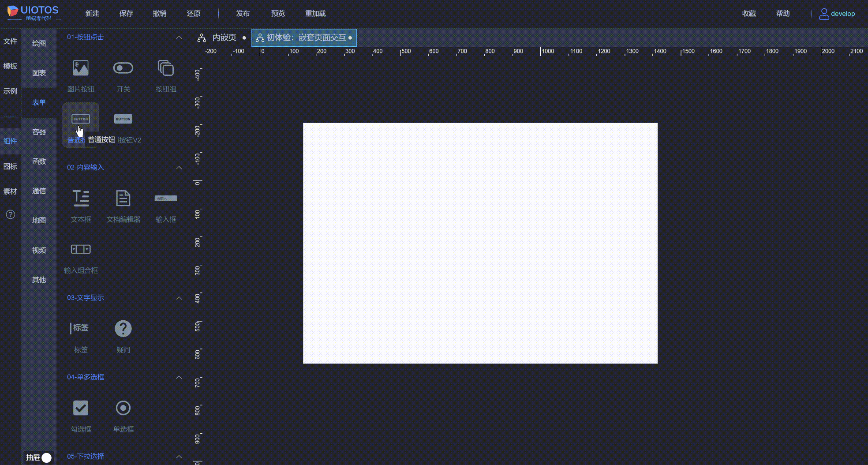Screen dimensions: 868x465
Task: Open the help question-mark icon in sidebar
Action: 10,214
